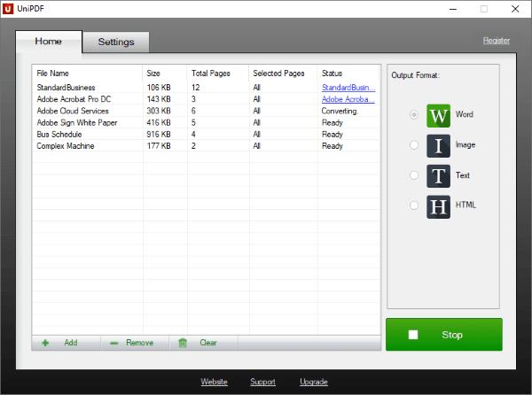Click the Text format label

(x=463, y=175)
